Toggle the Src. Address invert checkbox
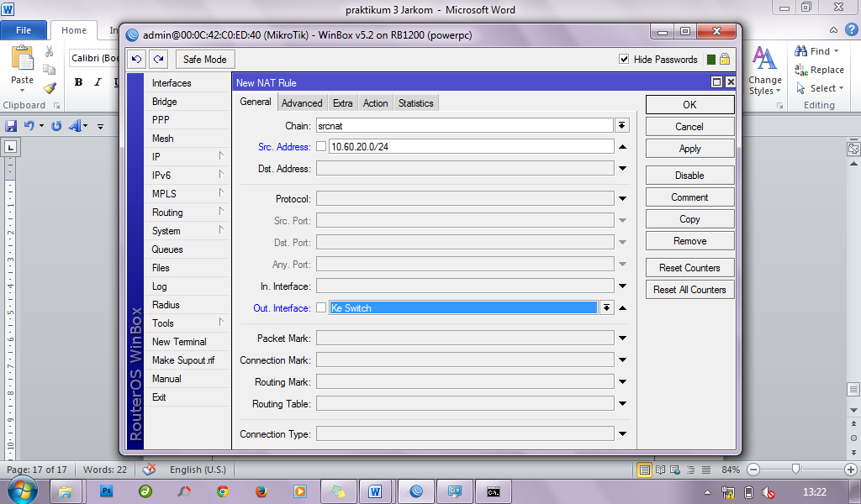861x504 pixels. tap(321, 146)
